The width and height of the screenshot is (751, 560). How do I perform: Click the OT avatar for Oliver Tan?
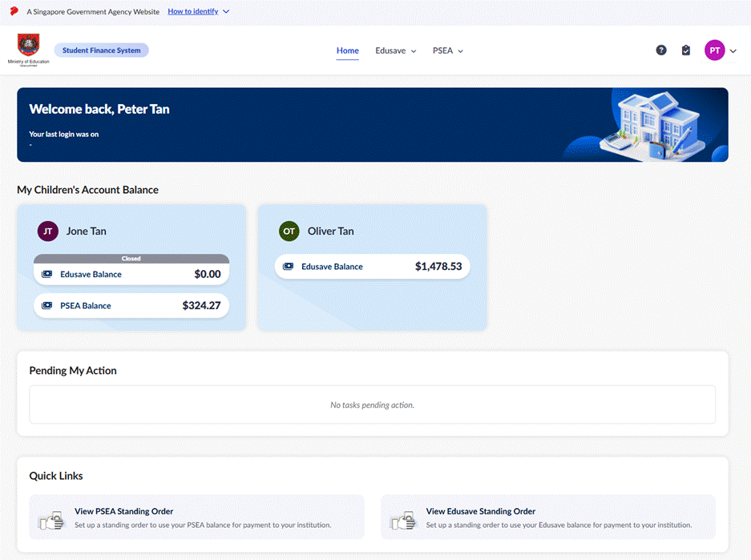(x=289, y=232)
